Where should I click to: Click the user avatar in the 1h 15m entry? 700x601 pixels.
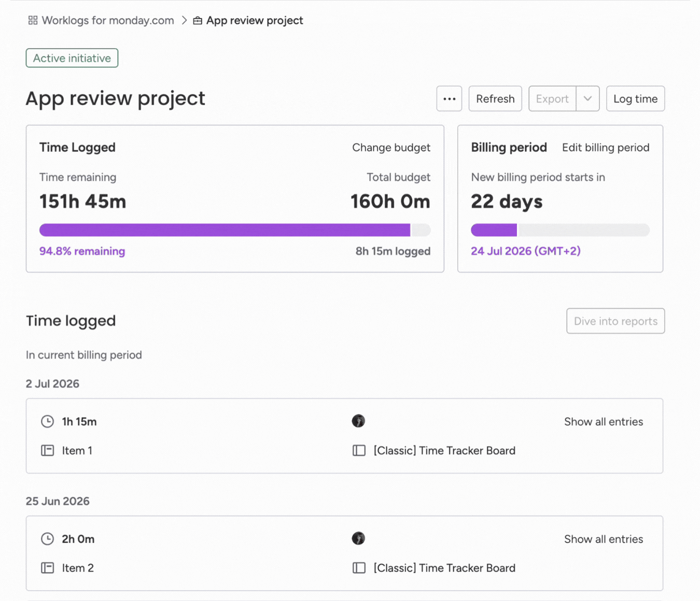tap(358, 421)
